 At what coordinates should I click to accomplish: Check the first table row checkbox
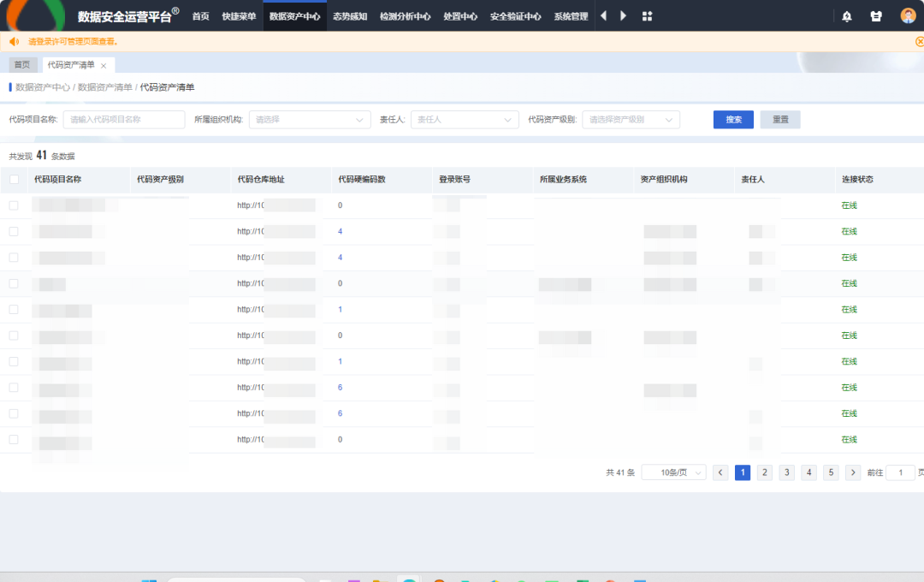(14, 205)
